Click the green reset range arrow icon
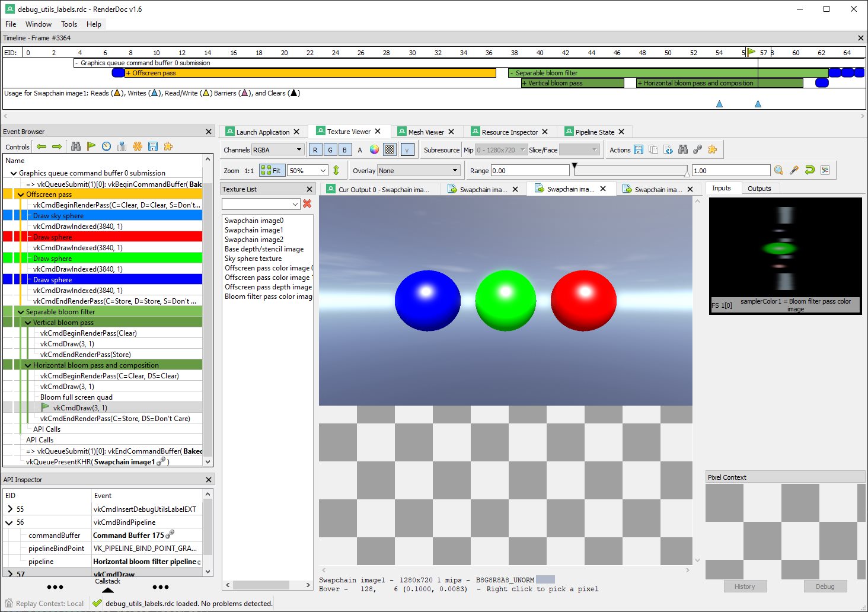Image resolution: width=868 pixels, height=612 pixels. click(810, 171)
